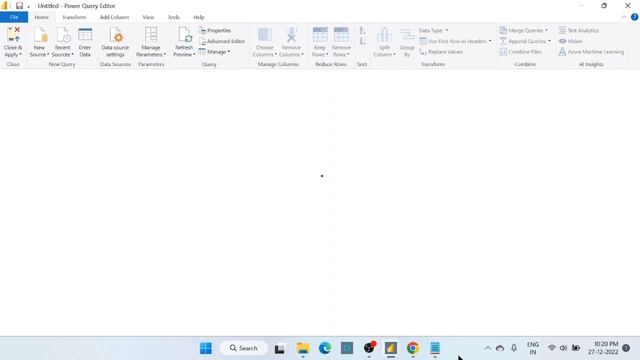Sort ascending using the ribbon icon

point(362,31)
